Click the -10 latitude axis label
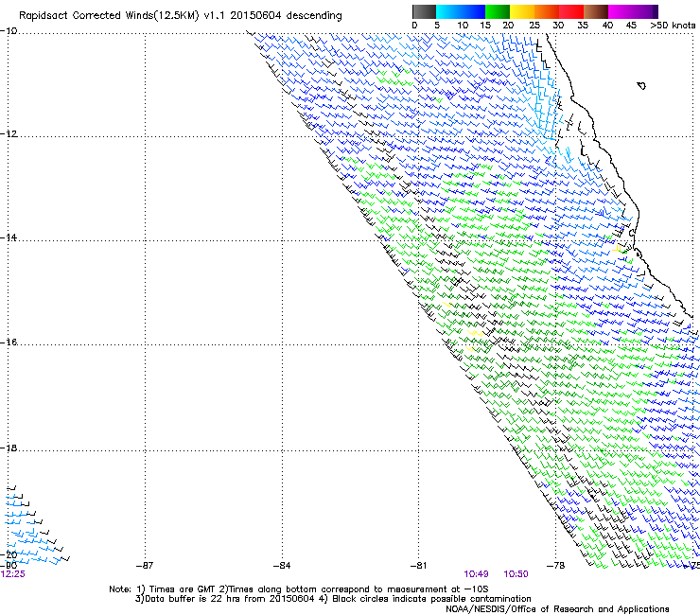 click(x=9, y=31)
